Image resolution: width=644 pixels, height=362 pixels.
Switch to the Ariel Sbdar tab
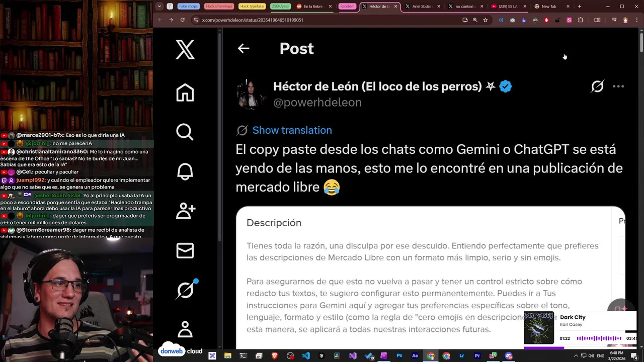click(422, 7)
